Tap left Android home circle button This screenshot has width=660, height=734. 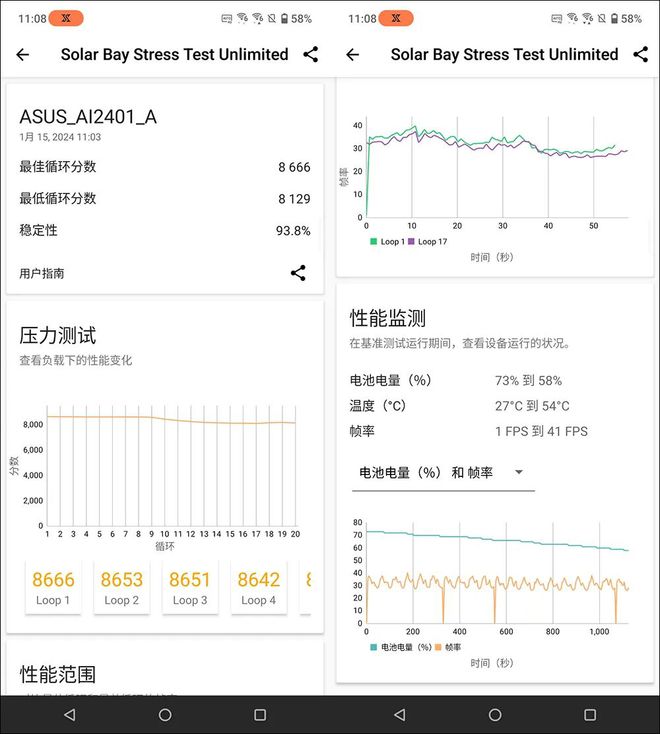pyautogui.click(x=165, y=714)
